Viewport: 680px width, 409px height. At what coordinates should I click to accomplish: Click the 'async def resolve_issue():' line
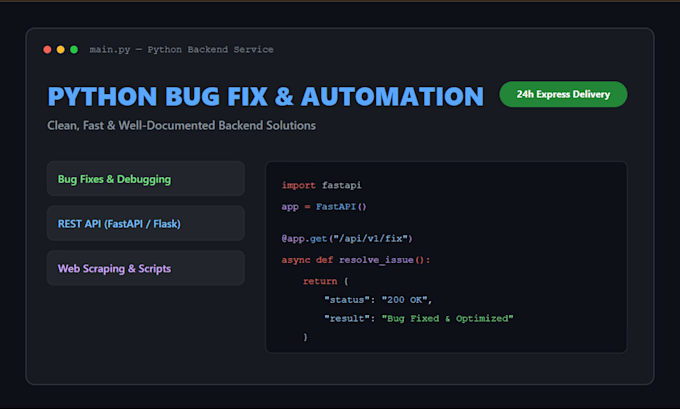356,260
